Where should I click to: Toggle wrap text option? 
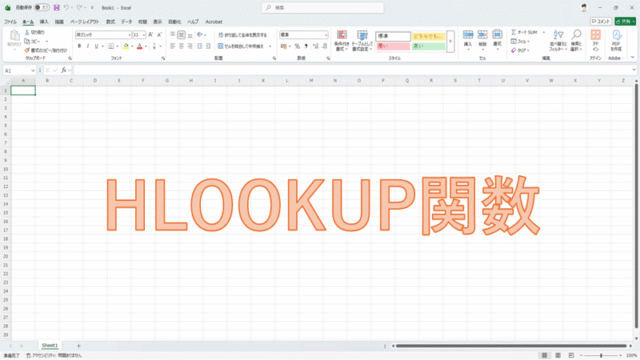coord(242,35)
